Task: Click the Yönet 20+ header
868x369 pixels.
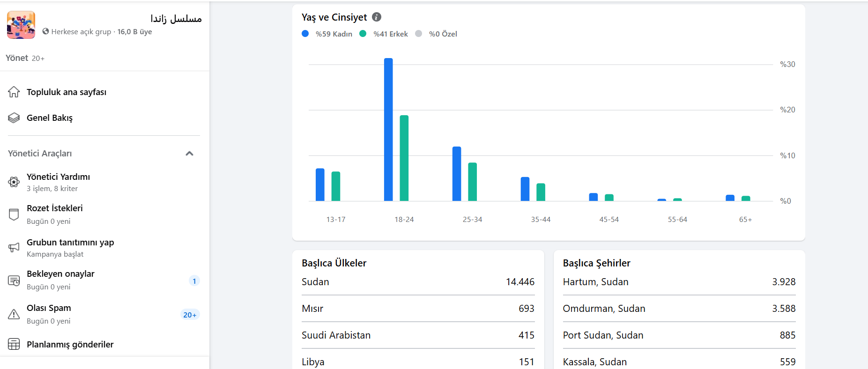Action: click(25, 58)
